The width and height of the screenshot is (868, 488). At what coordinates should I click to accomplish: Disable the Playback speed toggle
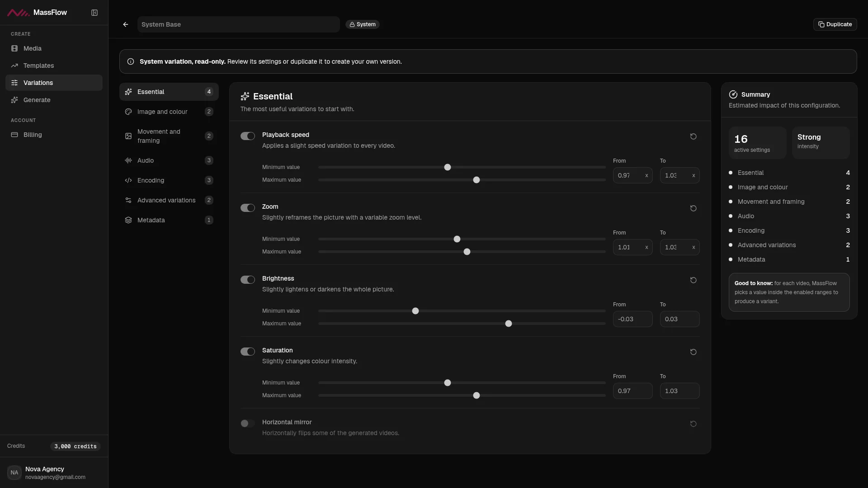click(248, 136)
